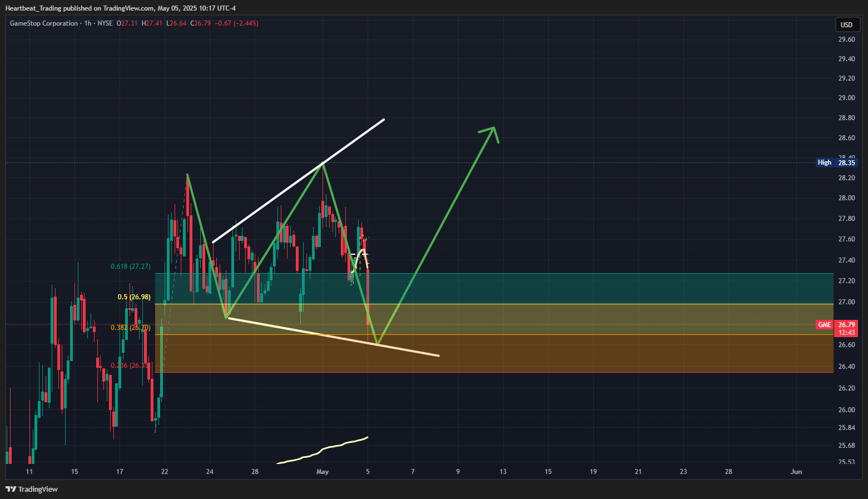This screenshot has width=868, height=499.
Task: Click the 29.60 price axis value
Action: coord(846,39)
